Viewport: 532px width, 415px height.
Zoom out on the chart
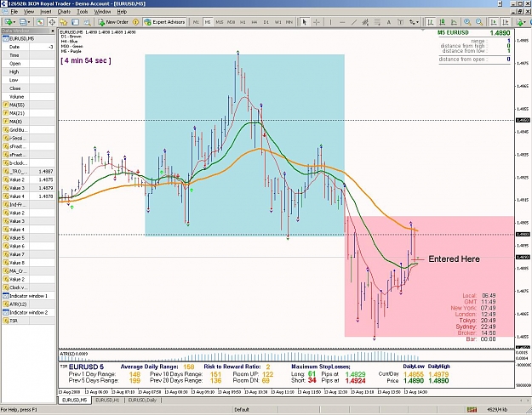(x=479, y=22)
